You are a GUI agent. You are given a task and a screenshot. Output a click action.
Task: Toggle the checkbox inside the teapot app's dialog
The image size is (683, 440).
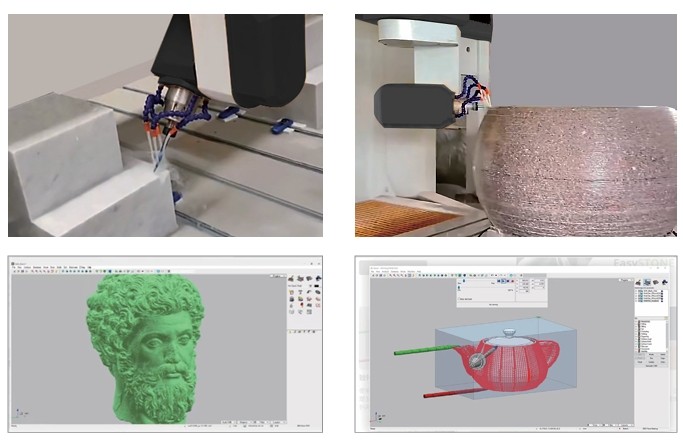tap(458, 297)
